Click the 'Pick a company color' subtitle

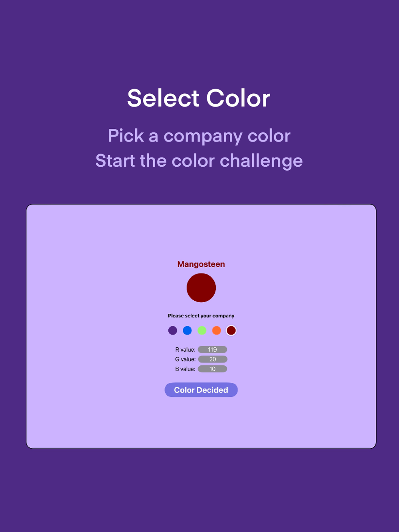click(x=199, y=136)
